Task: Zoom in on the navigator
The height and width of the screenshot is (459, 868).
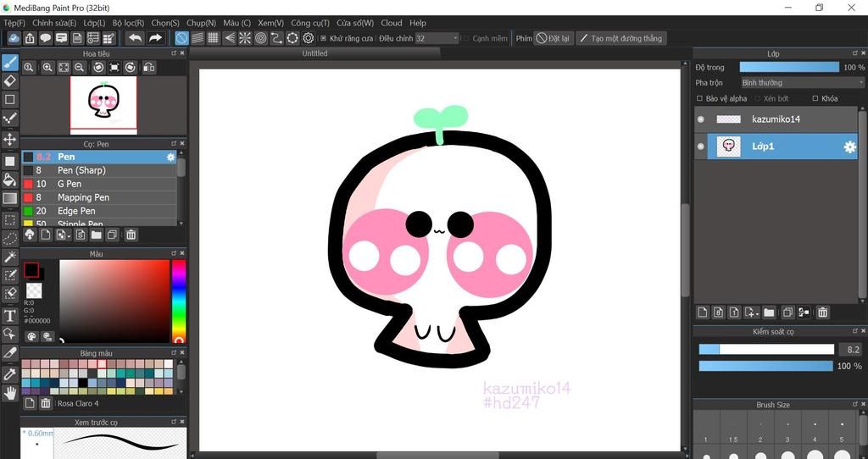Action: (x=47, y=68)
